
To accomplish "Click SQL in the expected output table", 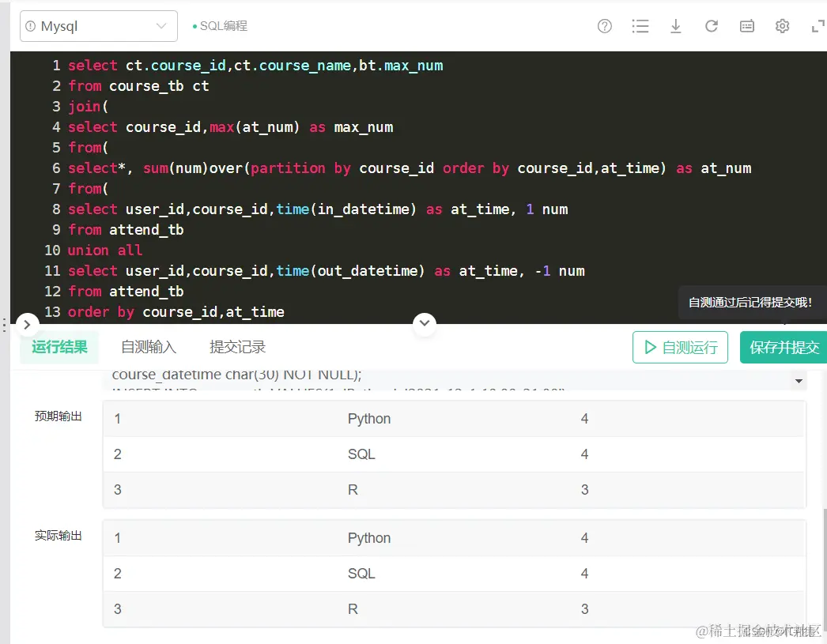I will click(x=361, y=454).
